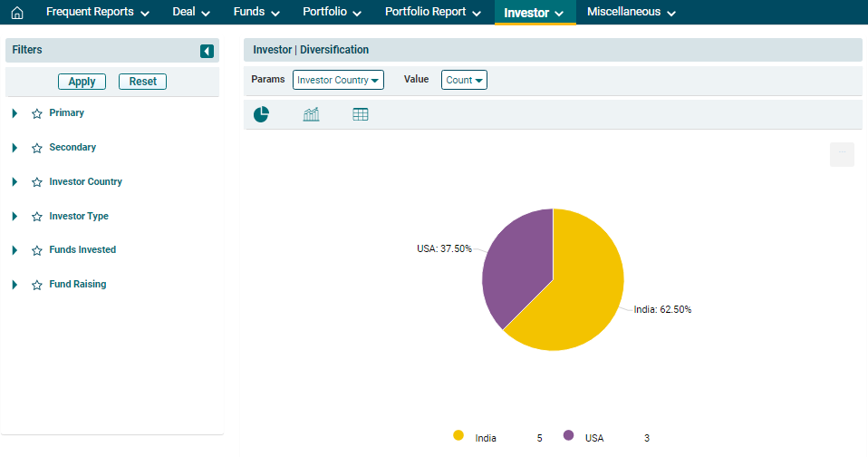This screenshot has height=457, width=868.
Task: Switch to pie chart view
Action: click(261, 114)
